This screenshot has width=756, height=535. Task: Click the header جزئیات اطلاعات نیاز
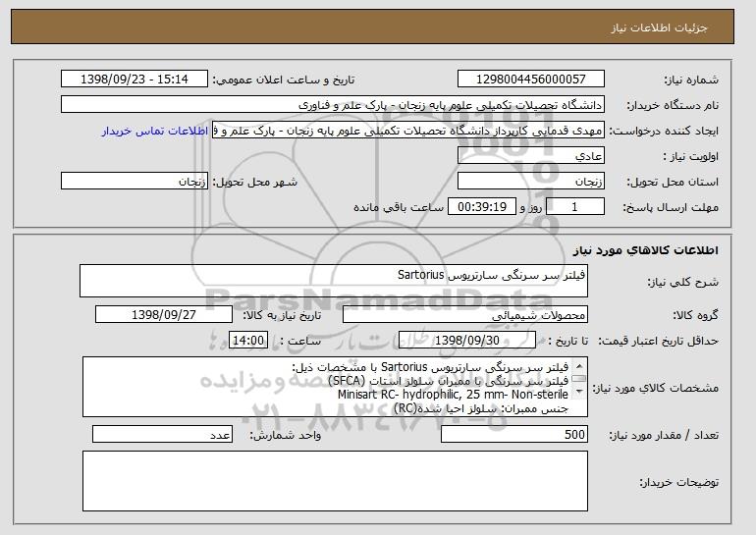coord(659,27)
